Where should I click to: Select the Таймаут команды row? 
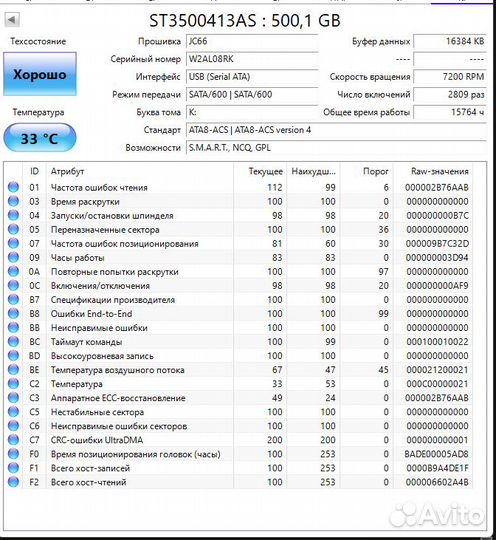pyautogui.click(x=238, y=342)
